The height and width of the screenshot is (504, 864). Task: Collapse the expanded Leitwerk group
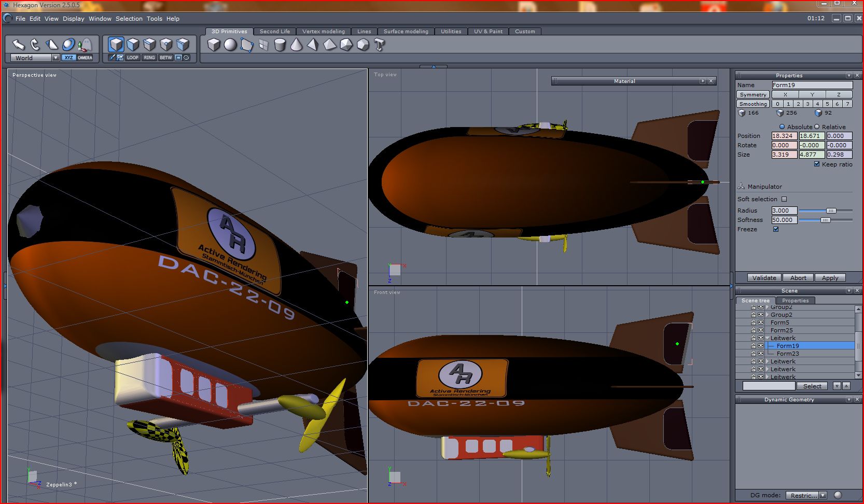(768, 338)
